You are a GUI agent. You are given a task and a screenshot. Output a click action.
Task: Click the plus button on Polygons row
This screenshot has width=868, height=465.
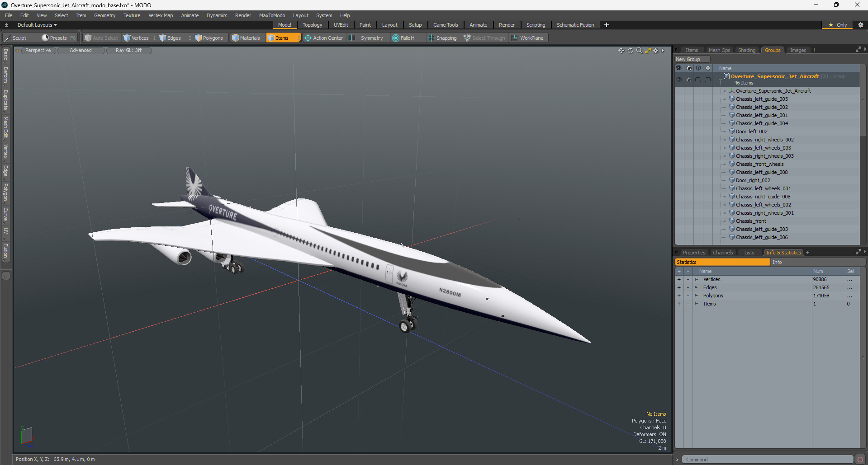679,296
